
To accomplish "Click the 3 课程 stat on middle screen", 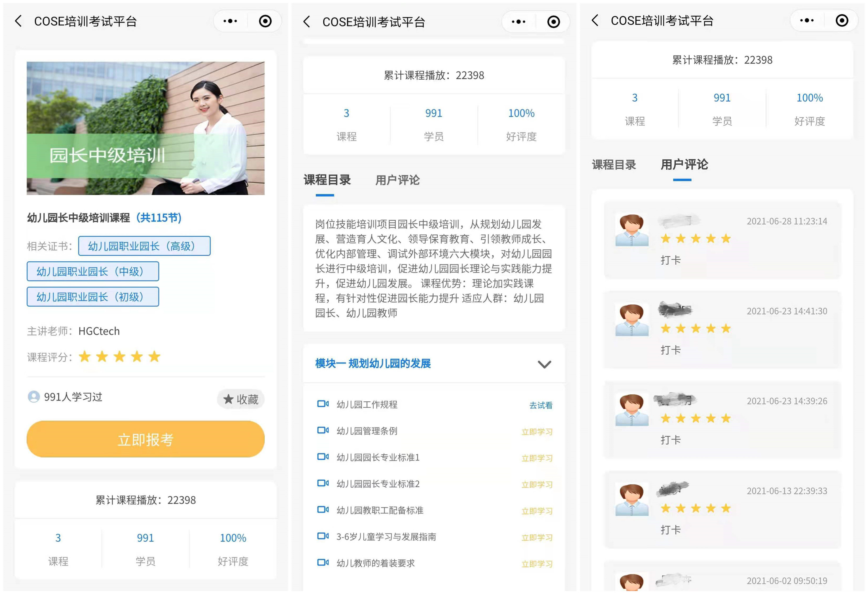I will click(346, 124).
